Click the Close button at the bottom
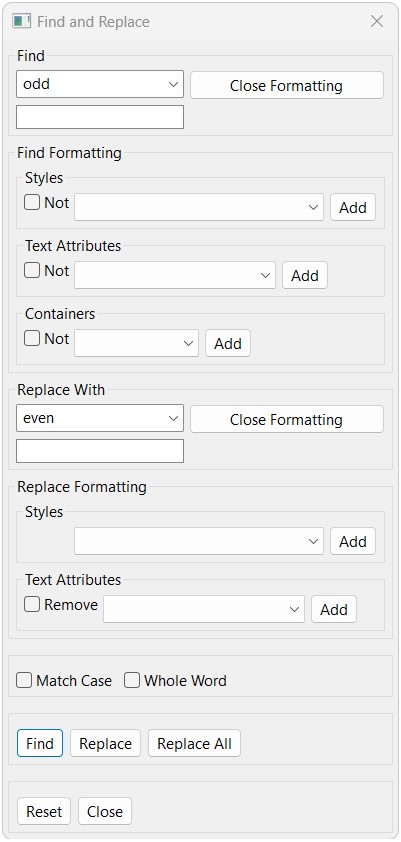 (x=105, y=811)
